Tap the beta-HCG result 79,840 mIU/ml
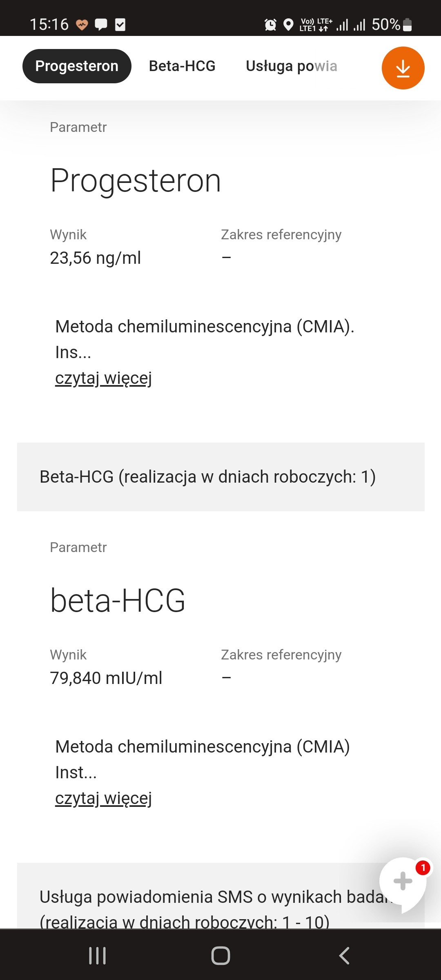This screenshot has height=980, width=441. click(x=106, y=678)
